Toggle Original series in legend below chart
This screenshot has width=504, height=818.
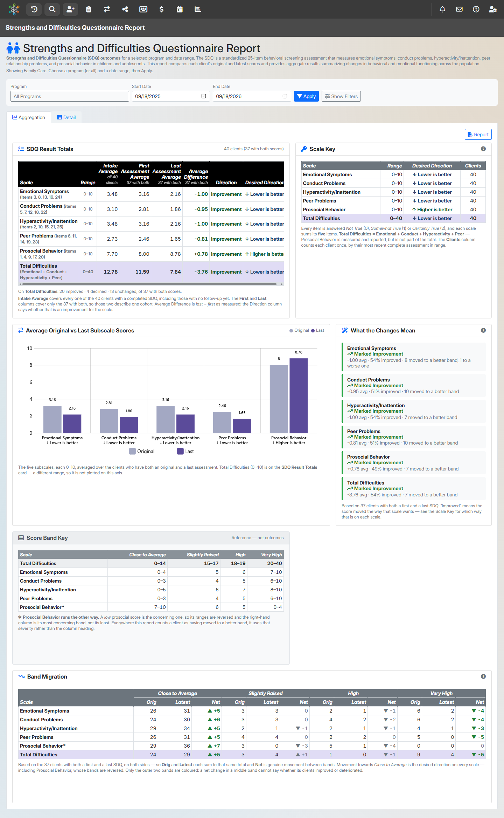point(142,451)
